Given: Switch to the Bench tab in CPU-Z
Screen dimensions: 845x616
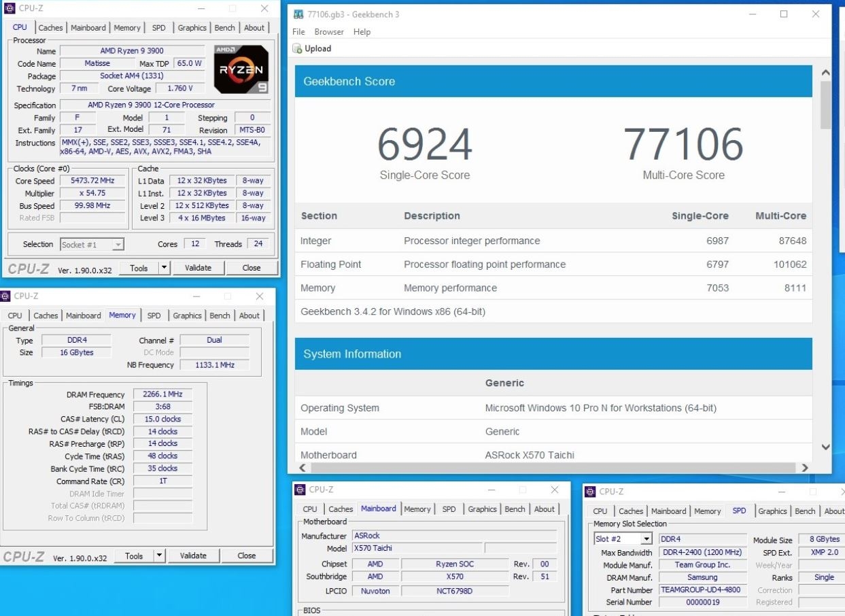Looking at the screenshot, I should 224,28.
